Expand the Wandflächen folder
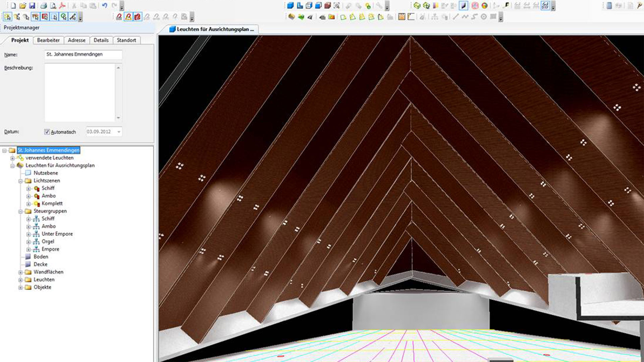The width and height of the screenshot is (644, 362). (20, 272)
